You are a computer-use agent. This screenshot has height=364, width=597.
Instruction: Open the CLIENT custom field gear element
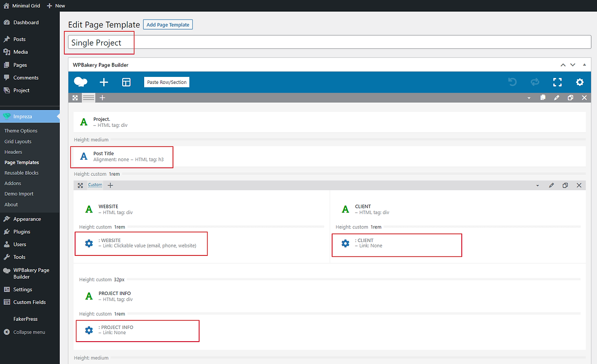coord(346,243)
